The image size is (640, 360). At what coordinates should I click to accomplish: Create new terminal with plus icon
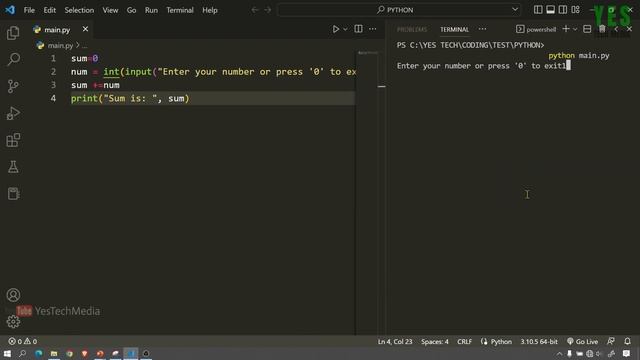click(x=566, y=29)
